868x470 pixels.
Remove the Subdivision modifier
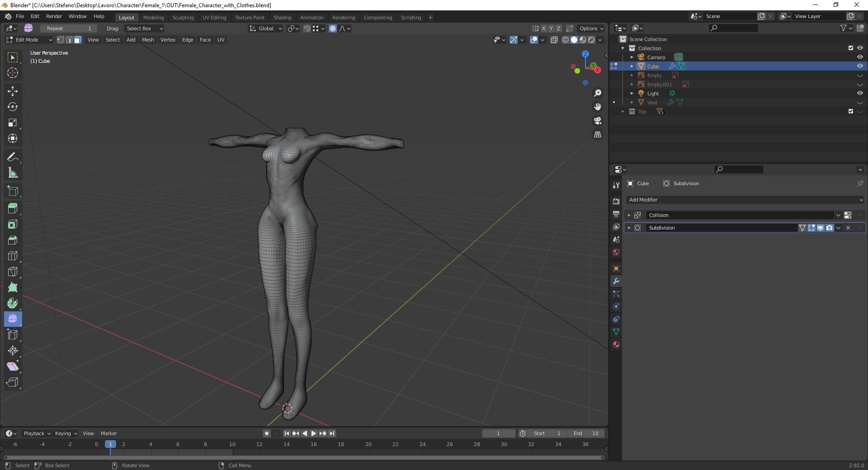[848, 228]
